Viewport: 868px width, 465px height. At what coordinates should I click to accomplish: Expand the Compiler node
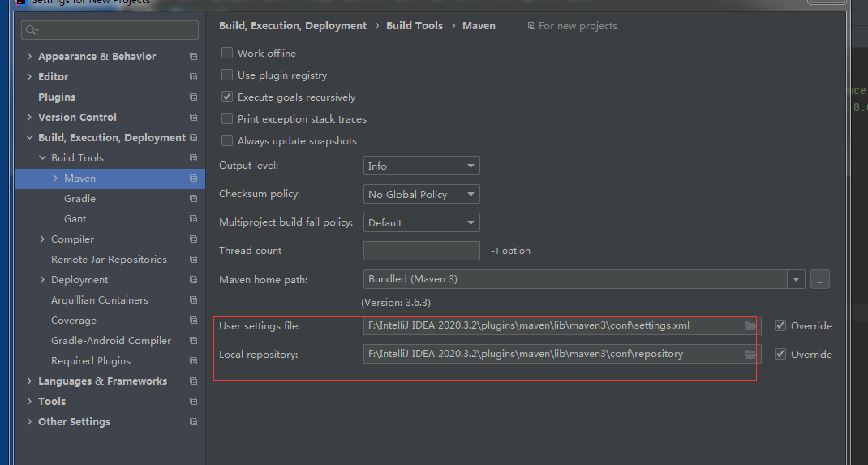[x=43, y=239]
